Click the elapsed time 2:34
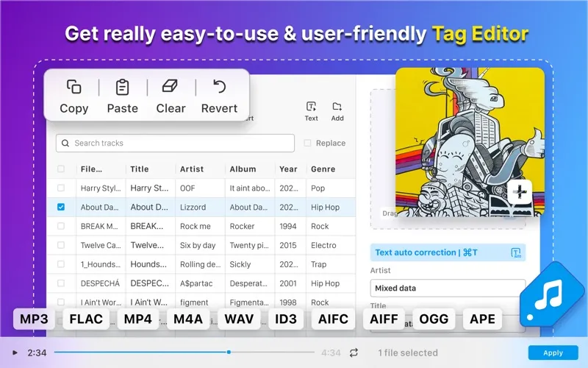 tap(37, 353)
